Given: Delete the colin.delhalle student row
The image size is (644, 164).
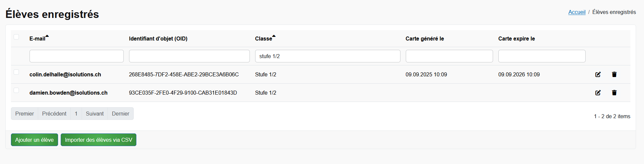Looking at the screenshot, I should coord(614,74).
